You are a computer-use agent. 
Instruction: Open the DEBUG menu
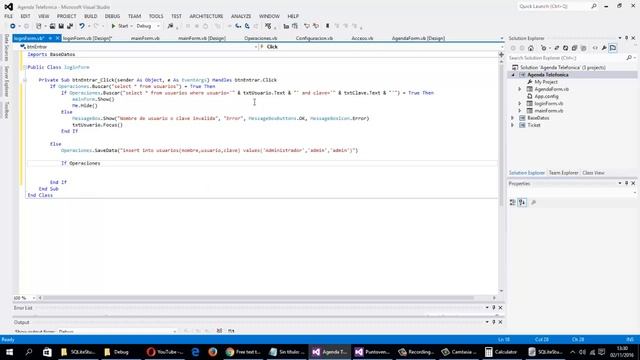click(112, 16)
